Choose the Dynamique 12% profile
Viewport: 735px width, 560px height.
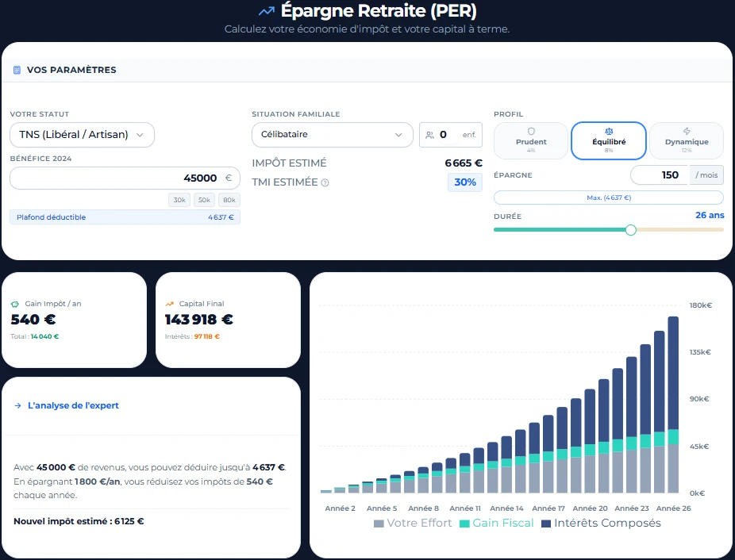pos(687,141)
